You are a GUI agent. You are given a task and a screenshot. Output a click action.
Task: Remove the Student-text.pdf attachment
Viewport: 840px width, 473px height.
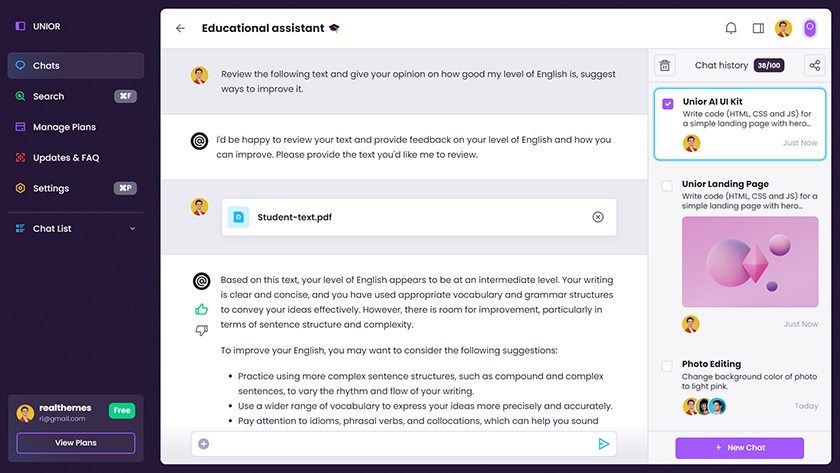598,217
